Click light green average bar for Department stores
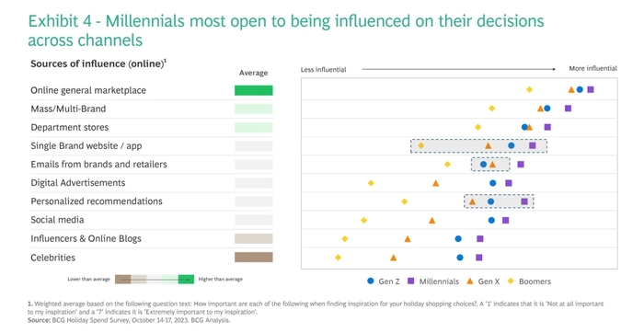644x333 pixels. pos(253,127)
